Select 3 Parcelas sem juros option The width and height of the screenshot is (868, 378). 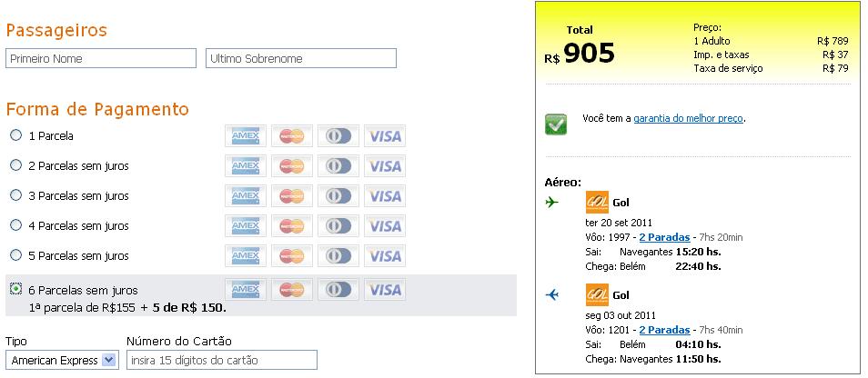(x=15, y=195)
